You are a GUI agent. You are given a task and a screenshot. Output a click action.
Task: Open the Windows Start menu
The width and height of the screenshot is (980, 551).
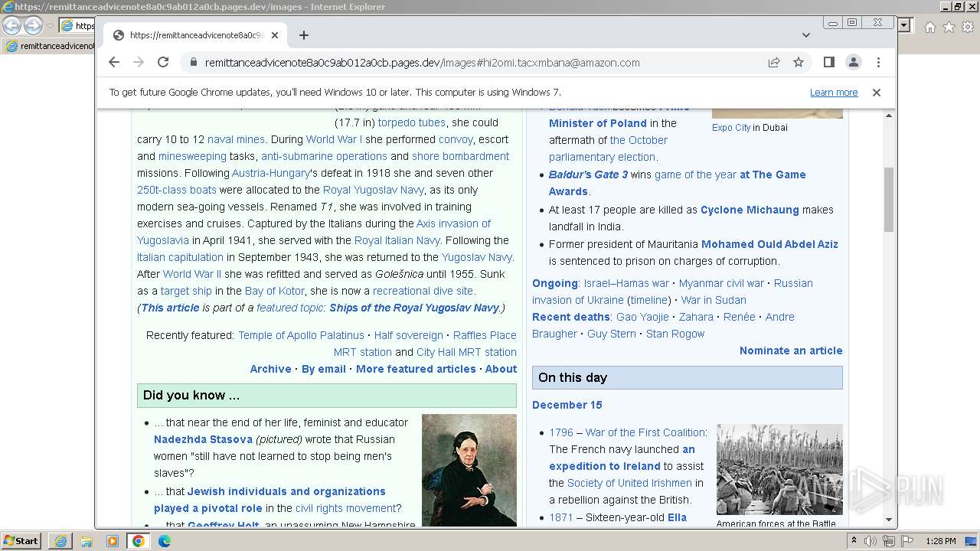tap(21, 541)
